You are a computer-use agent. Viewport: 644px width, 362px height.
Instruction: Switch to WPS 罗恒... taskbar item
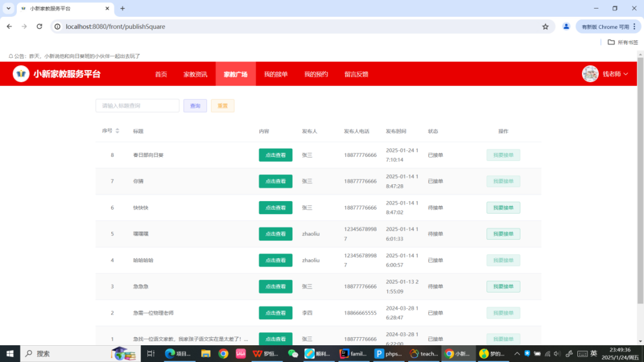(265, 353)
